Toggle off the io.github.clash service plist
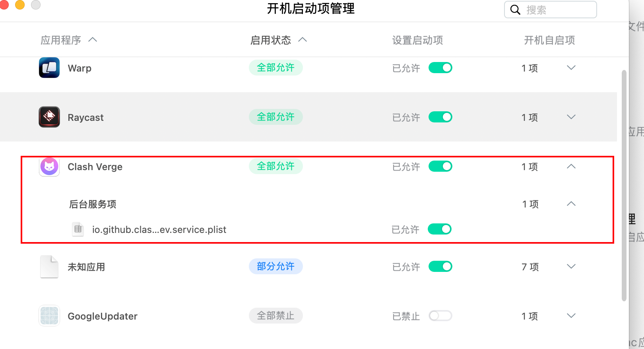Viewport: 644px width, 349px height. (440, 229)
